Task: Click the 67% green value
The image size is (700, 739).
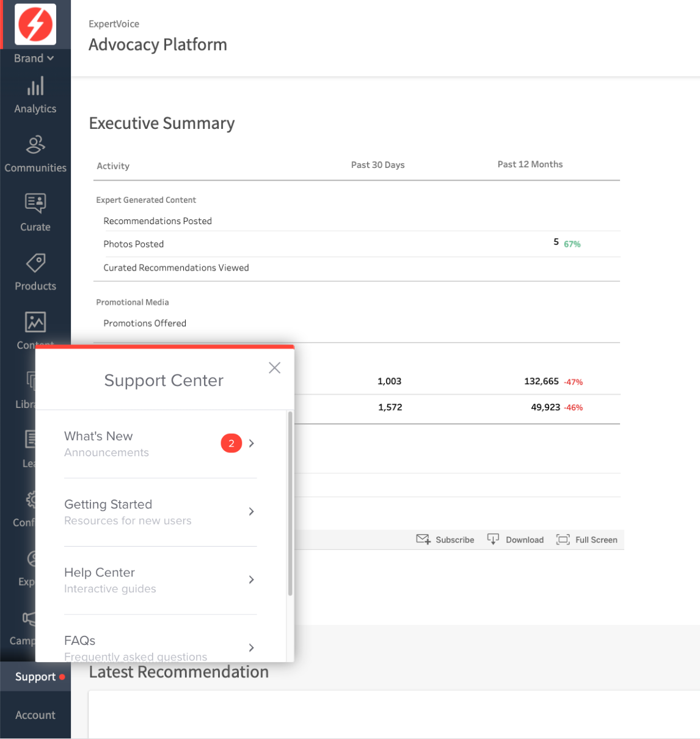Action: click(x=572, y=244)
